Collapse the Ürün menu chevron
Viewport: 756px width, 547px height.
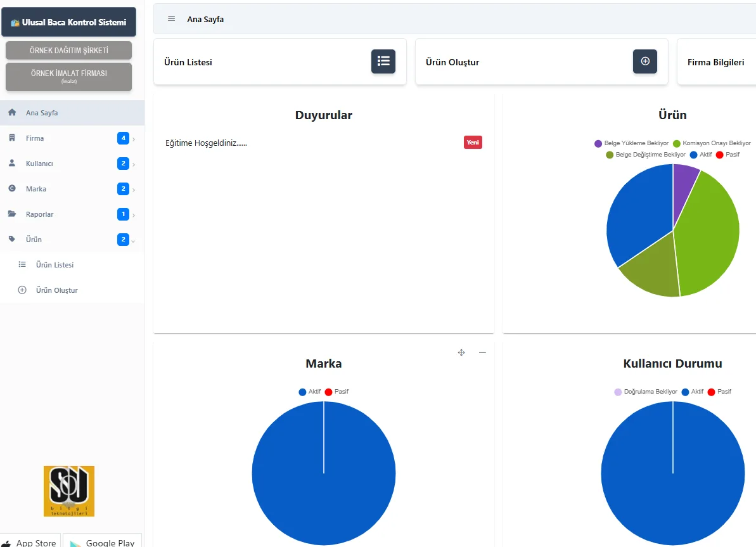pos(134,241)
